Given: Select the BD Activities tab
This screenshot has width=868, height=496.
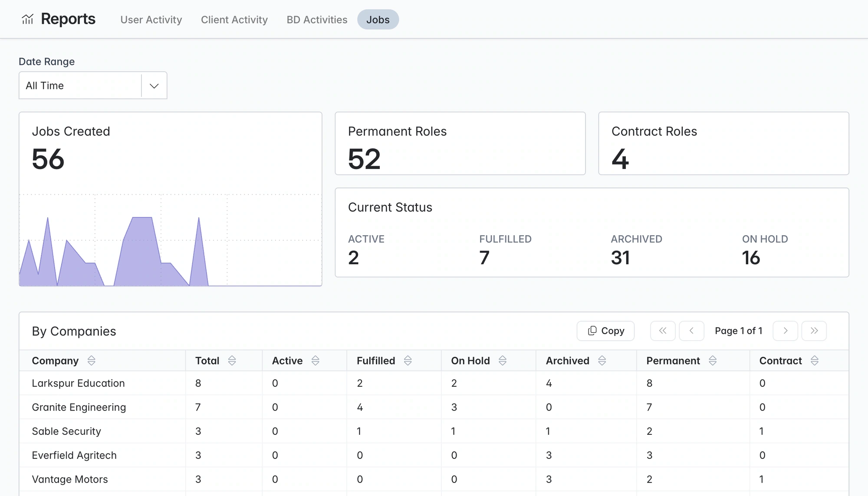Looking at the screenshot, I should pos(317,20).
